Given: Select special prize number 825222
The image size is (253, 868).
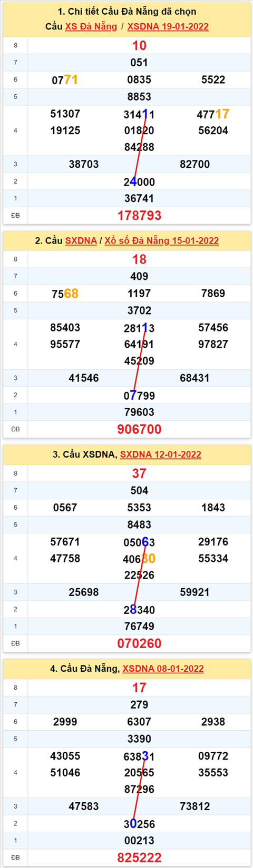Looking at the screenshot, I should tap(139, 857).
